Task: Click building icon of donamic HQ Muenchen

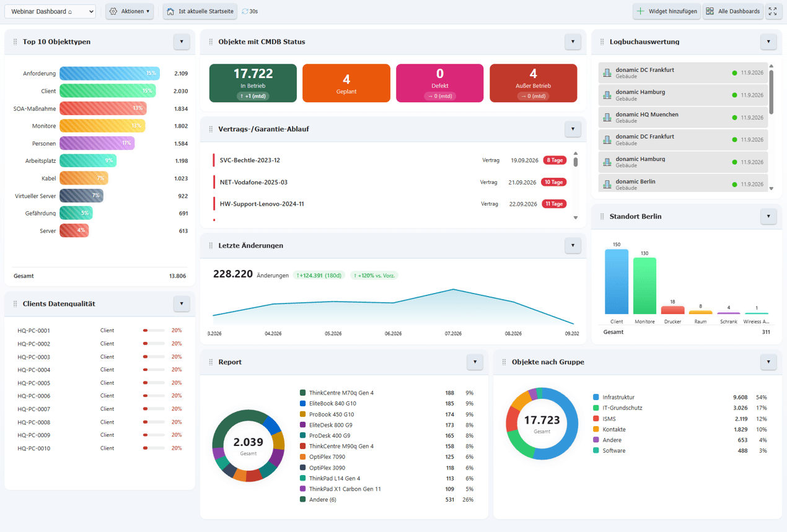Action: [607, 118]
